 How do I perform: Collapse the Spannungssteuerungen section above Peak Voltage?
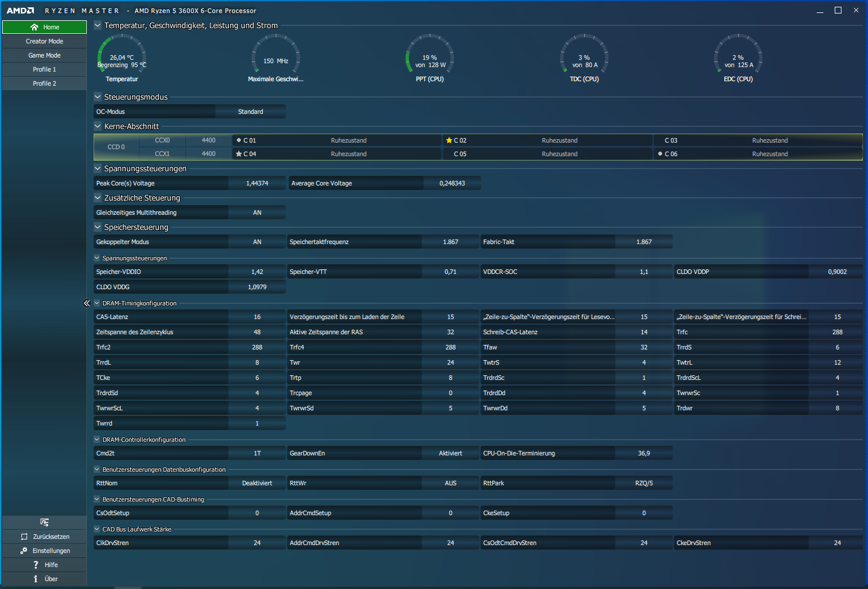coord(98,169)
